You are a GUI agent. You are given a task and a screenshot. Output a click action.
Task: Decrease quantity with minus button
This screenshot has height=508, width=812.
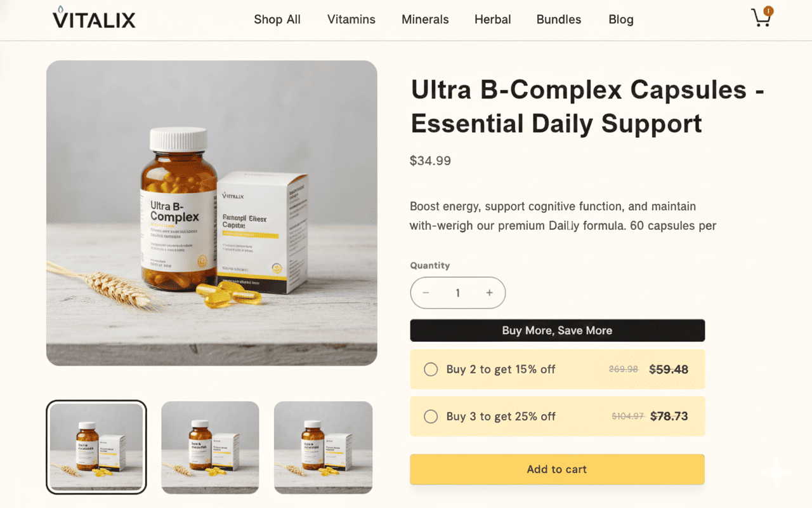point(426,293)
